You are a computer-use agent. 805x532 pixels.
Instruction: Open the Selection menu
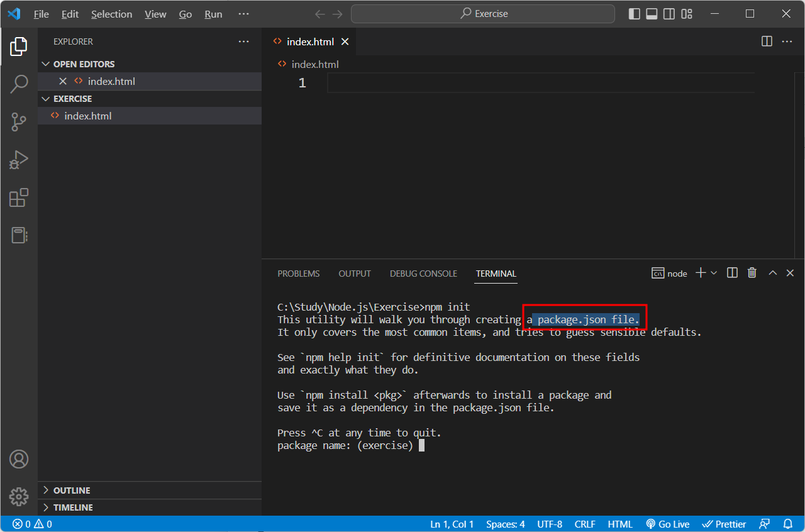(x=111, y=13)
